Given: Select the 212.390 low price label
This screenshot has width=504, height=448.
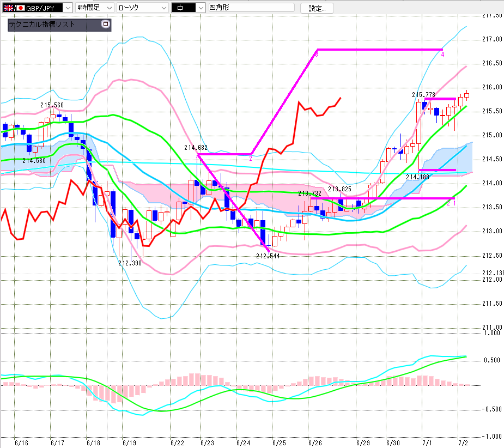Looking at the screenshot, I should point(130,263).
